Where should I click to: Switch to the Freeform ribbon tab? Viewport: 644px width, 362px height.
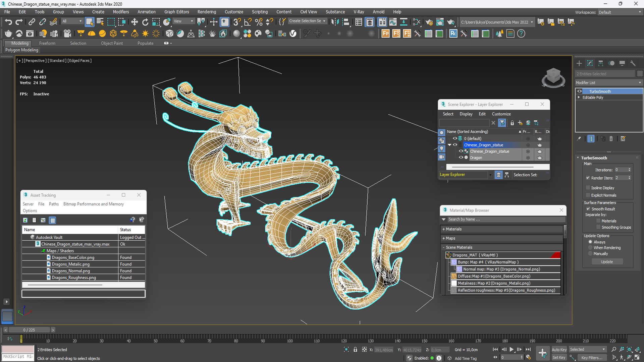click(x=47, y=43)
